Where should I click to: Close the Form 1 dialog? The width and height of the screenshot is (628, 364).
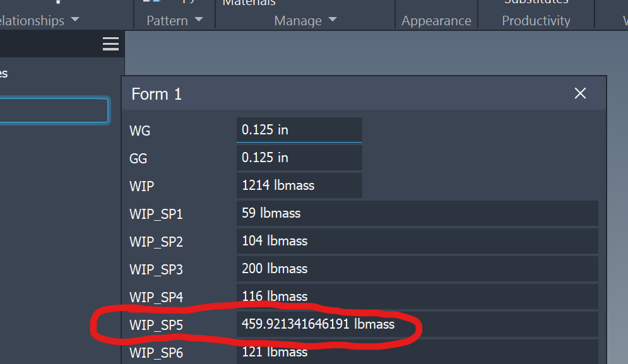[x=580, y=94]
